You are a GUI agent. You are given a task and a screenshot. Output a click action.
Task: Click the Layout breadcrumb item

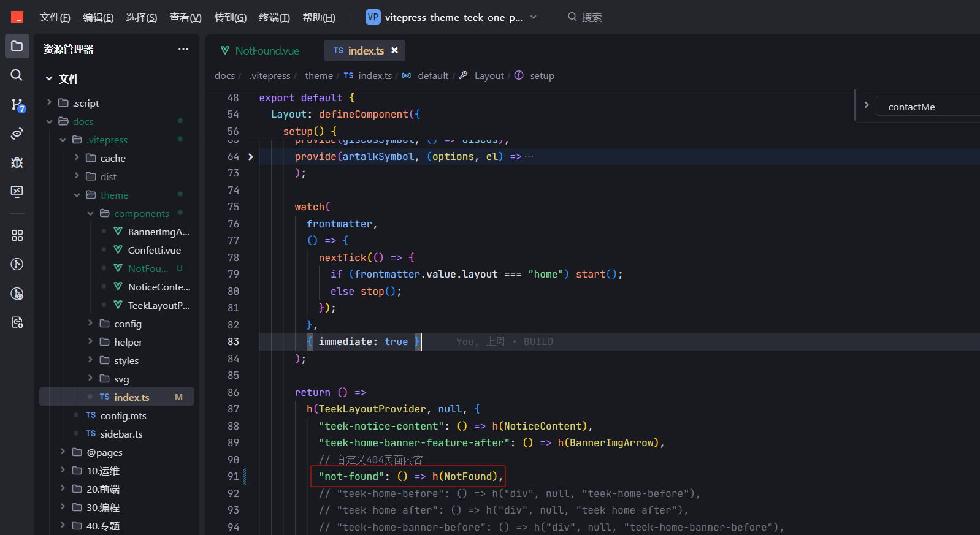point(489,75)
